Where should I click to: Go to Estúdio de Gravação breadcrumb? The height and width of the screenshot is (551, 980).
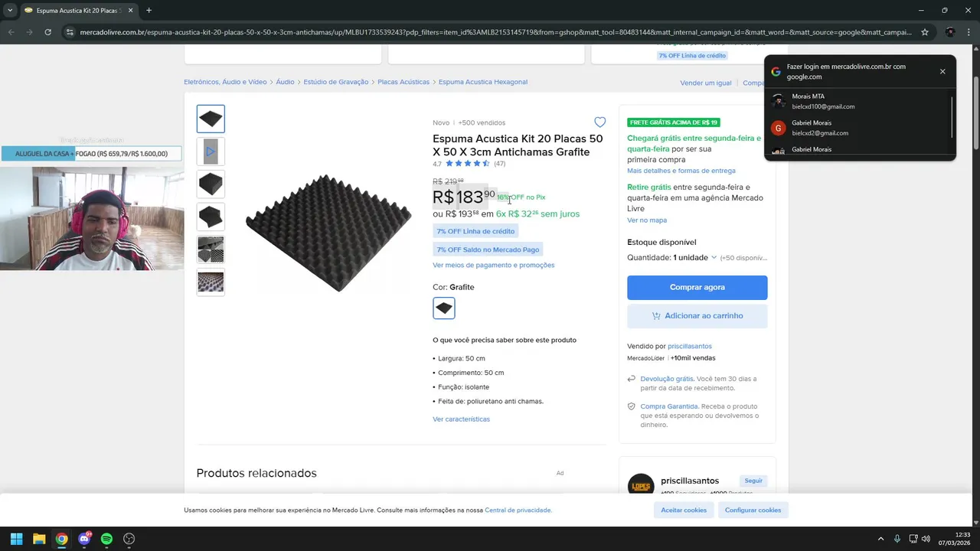335,82
